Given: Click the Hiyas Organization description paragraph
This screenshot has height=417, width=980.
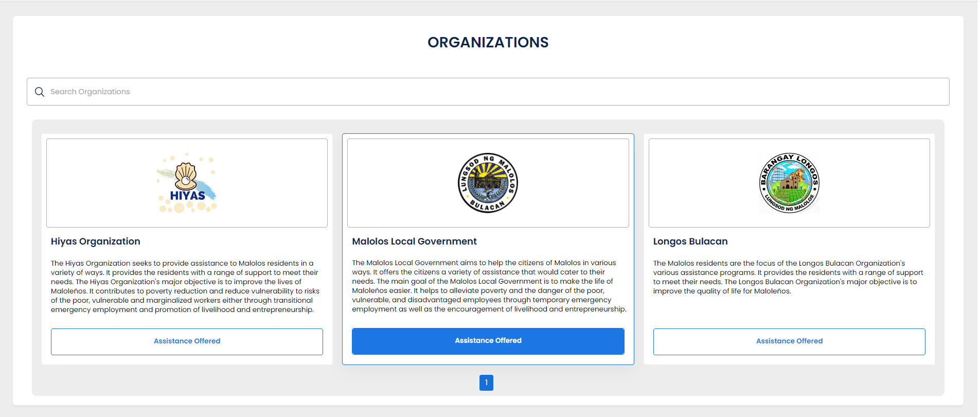Looking at the screenshot, I should 185,286.
